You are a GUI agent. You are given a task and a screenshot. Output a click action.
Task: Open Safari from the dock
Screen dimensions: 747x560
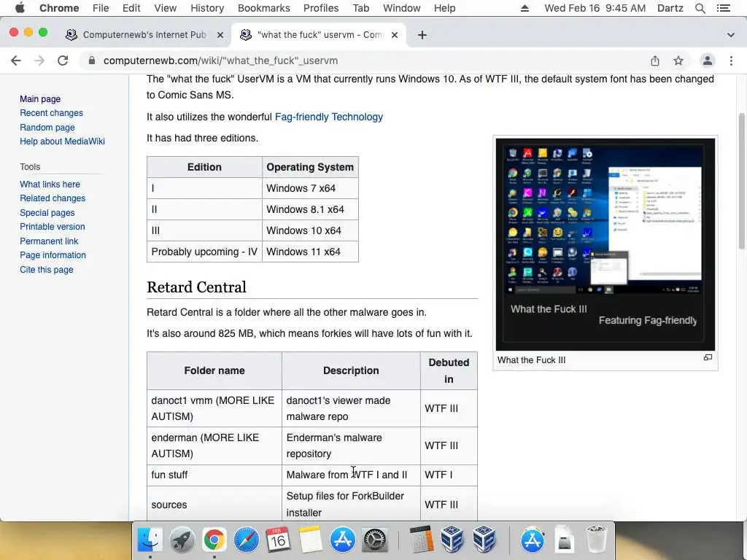coord(247,540)
